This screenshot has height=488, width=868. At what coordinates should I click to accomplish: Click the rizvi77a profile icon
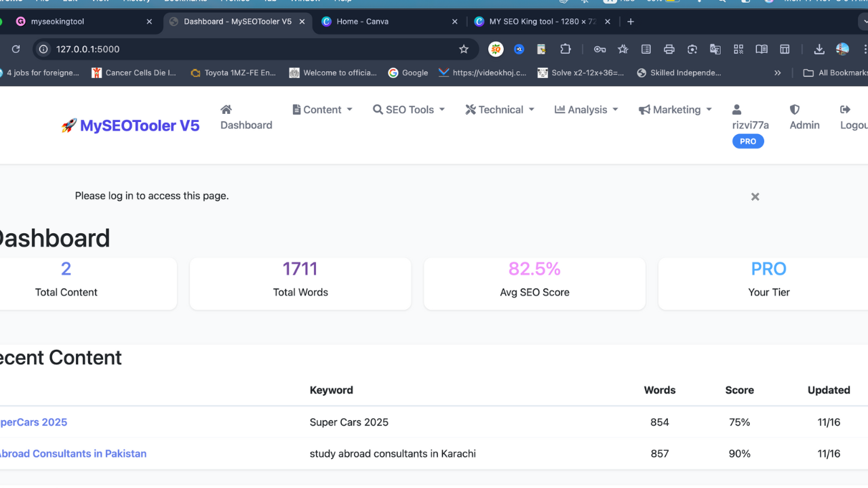[x=736, y=109]
